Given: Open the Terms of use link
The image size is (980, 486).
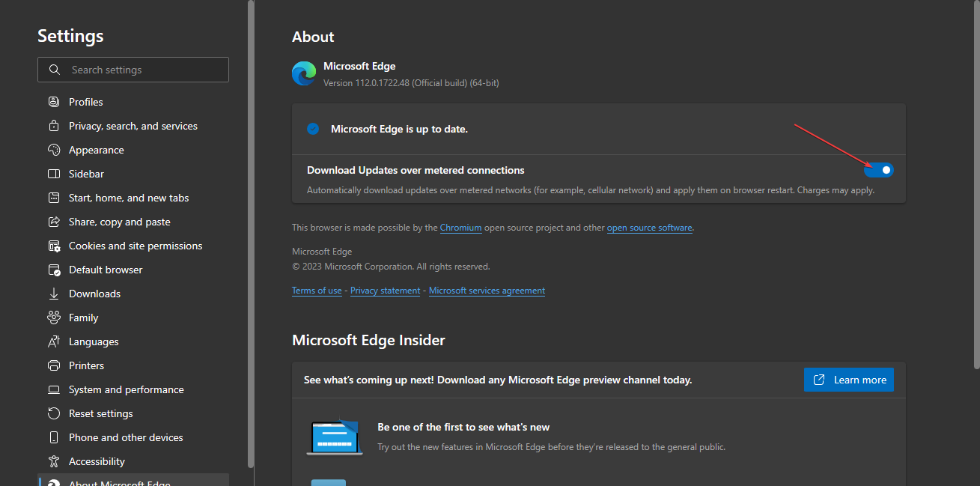Looking at the screenshot, I should point(317,291).
